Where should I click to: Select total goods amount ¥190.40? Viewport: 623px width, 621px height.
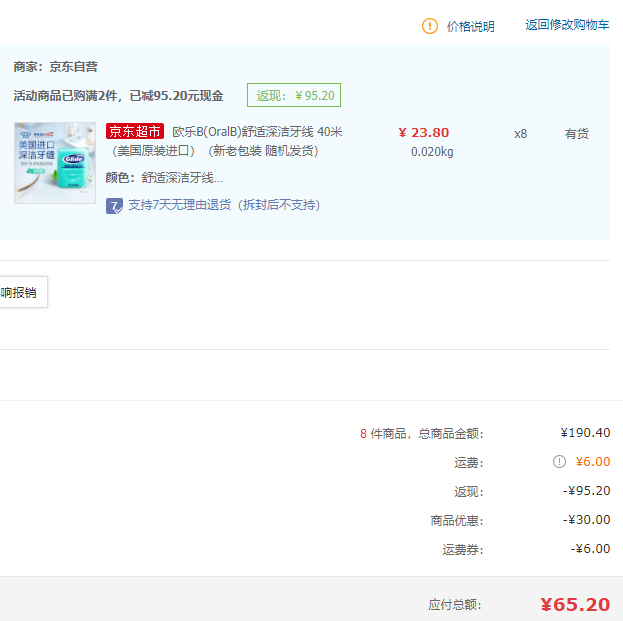(x=585, y=433)
